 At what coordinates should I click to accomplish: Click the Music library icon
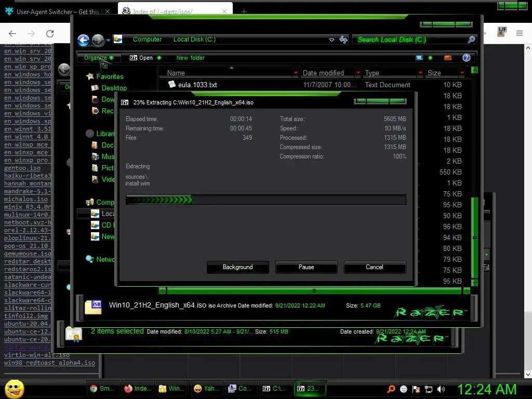pos(96,156)
